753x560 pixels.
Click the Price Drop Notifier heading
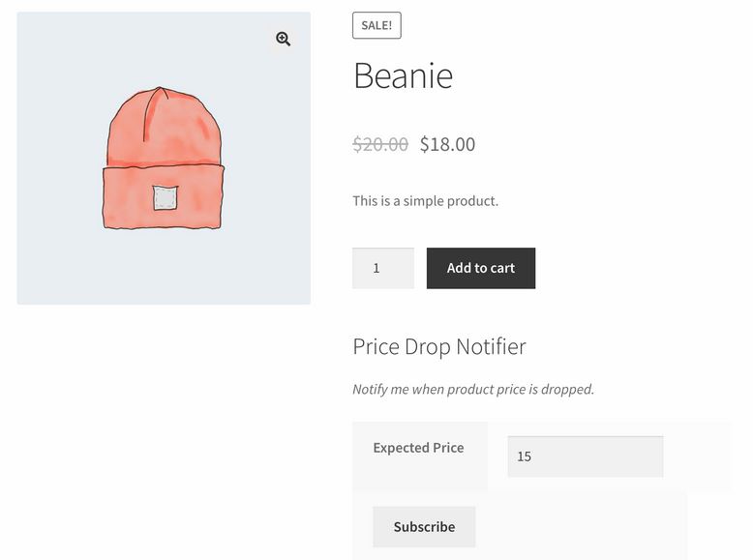[439, 346]
